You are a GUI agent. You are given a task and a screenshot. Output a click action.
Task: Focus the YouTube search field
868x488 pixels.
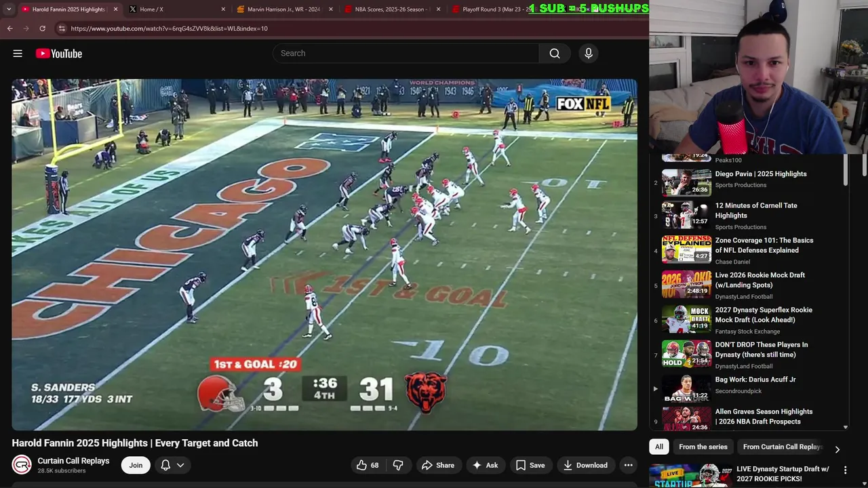click(406, 54)
